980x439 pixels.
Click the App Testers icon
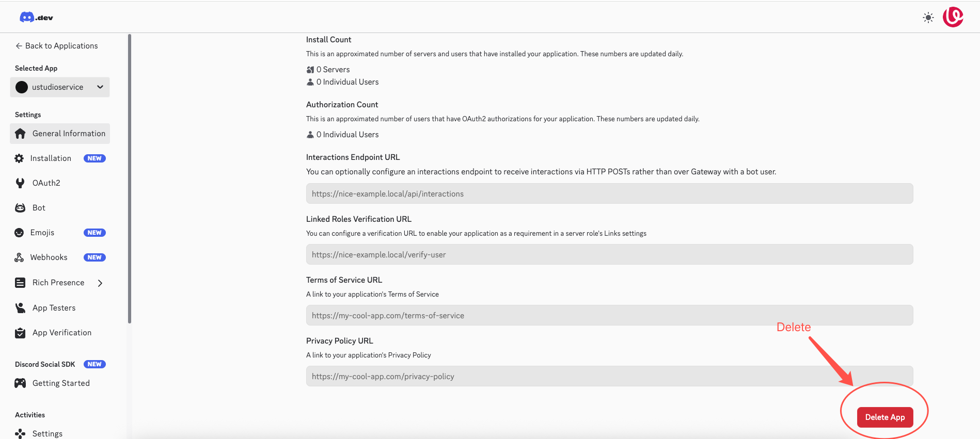click(x=20, y=308)
